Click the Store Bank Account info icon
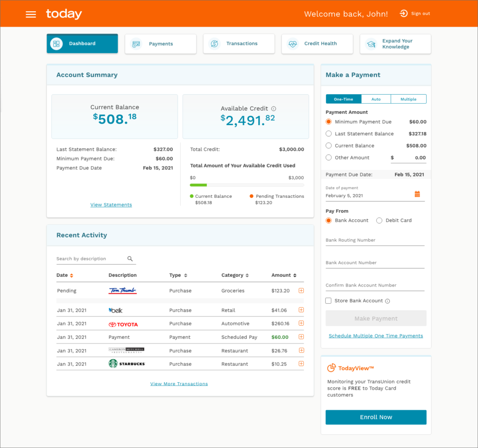 (387, 301)
